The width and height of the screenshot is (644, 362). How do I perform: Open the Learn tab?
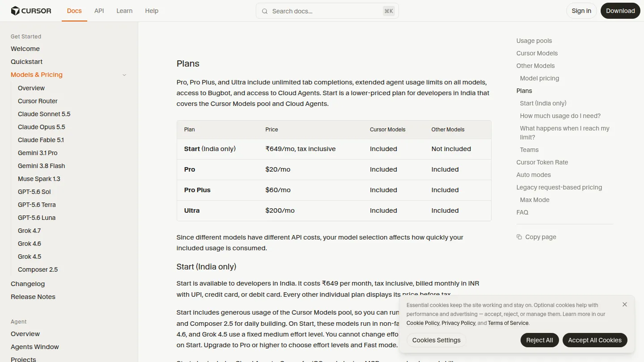click(124, 11)
